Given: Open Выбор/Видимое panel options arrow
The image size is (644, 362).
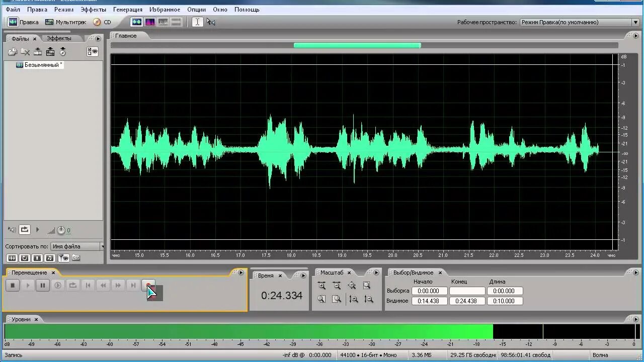Looking at the screenshot, I should [635, 273].
